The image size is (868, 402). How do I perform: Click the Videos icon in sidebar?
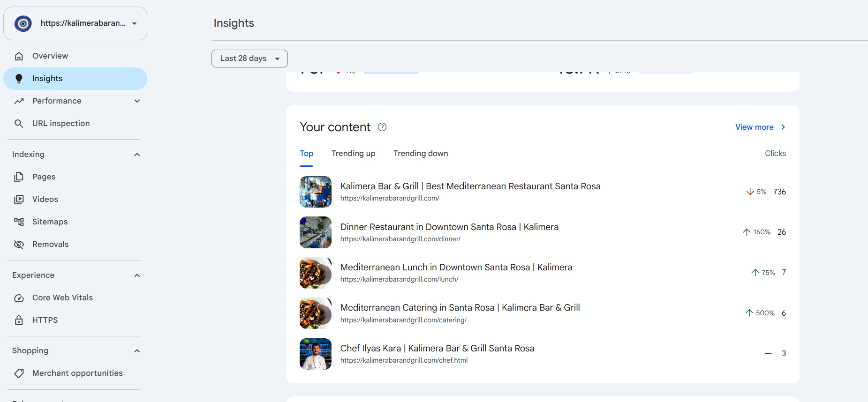click(x=19, y=200)
